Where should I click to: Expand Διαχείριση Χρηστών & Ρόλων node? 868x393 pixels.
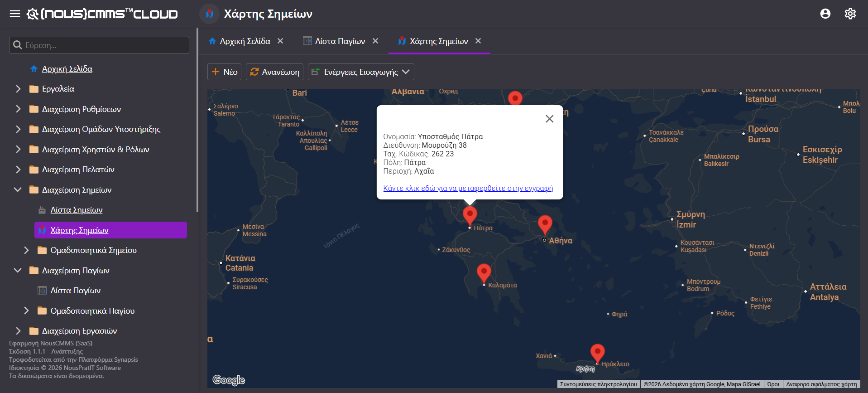coord(18,150)
